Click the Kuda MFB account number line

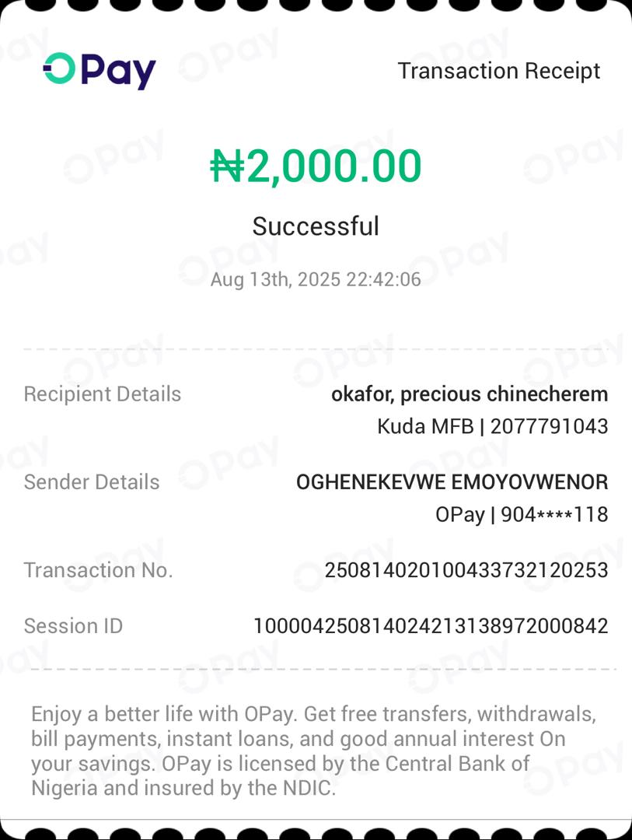point(492,426)
